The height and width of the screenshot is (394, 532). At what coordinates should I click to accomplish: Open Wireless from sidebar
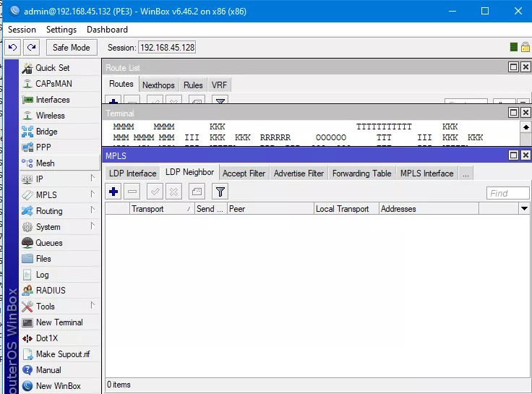60,116
